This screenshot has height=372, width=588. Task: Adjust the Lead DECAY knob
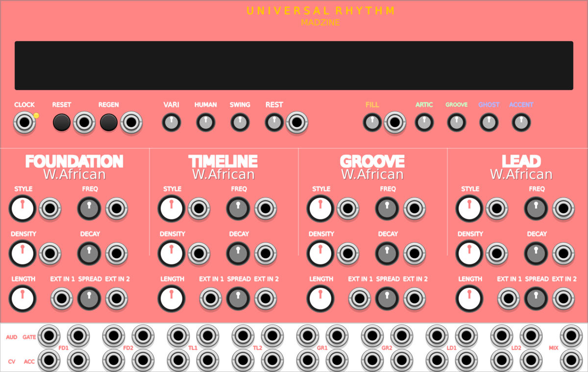pyautogui.click(x=536, y=254)
